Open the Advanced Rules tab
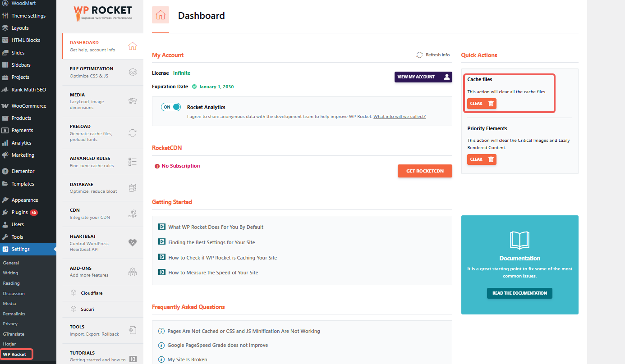This screenshot has width=625, height=364. pos(103,162)
